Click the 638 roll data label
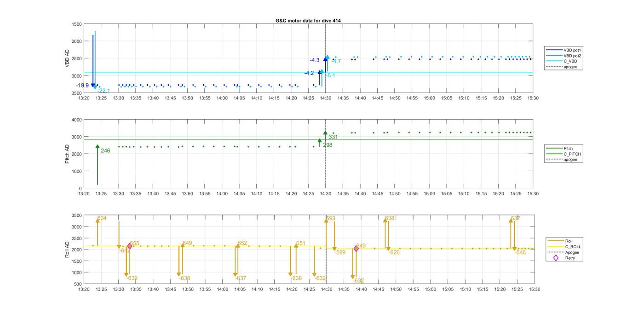This screenshot has width=644, height=319. pyautogui.click(x=390, y=218)
